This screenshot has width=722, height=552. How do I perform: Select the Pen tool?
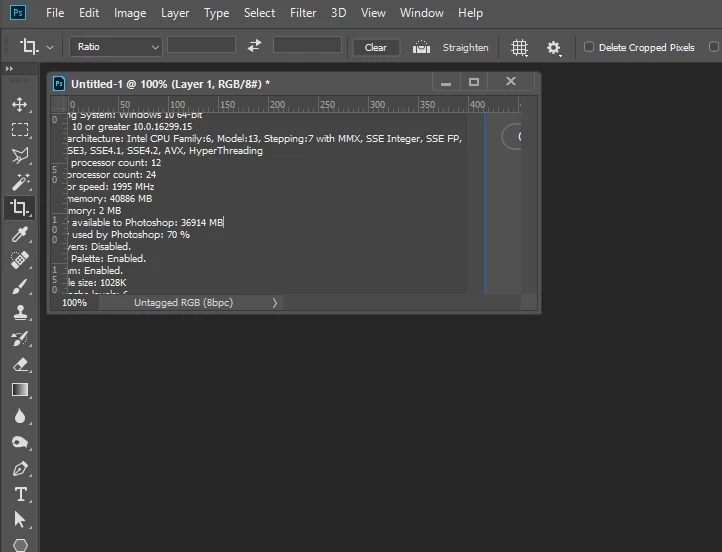(x=20, y=469)
